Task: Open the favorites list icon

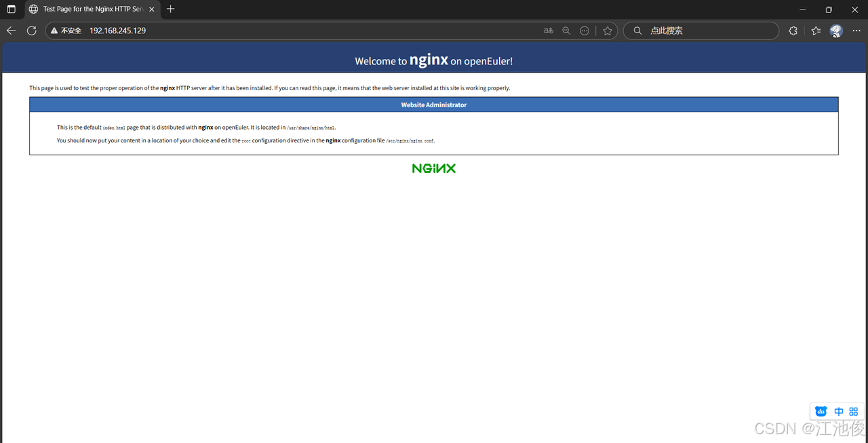Action: click(816, 31)
